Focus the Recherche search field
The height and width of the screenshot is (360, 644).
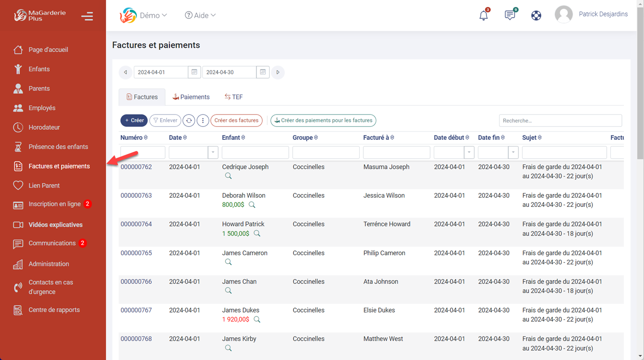coord(560,120)
